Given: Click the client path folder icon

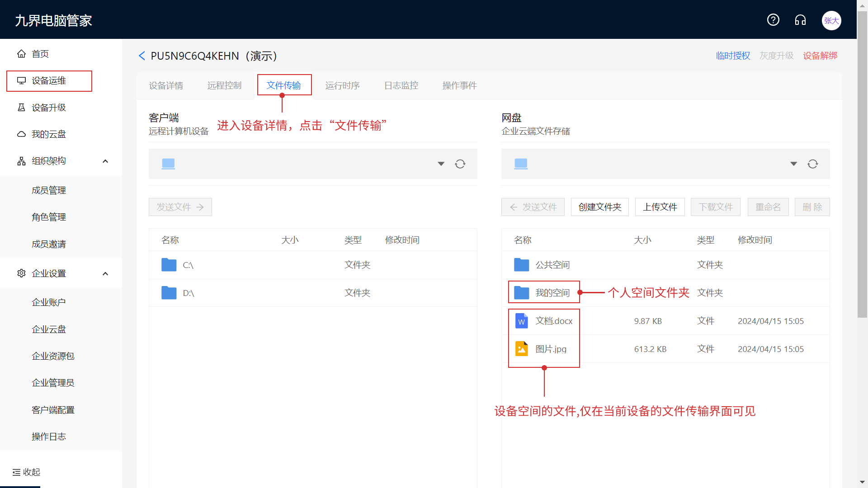Looking at the screenshot, I should coord(168,164).
